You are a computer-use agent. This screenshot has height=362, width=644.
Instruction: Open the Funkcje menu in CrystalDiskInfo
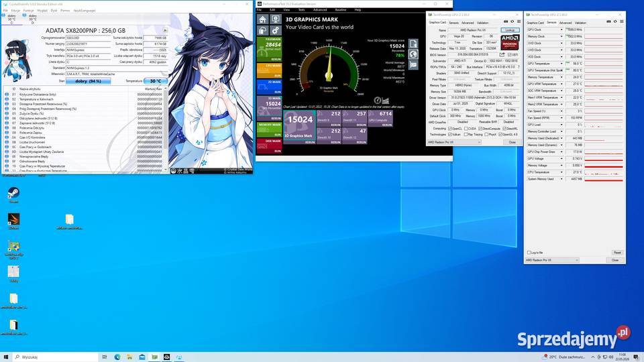[28, 10]
